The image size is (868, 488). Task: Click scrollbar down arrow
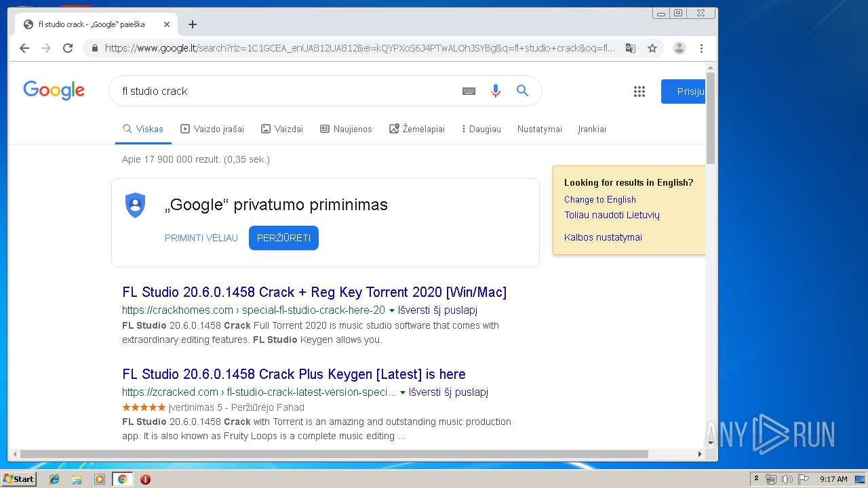[711, 443]
